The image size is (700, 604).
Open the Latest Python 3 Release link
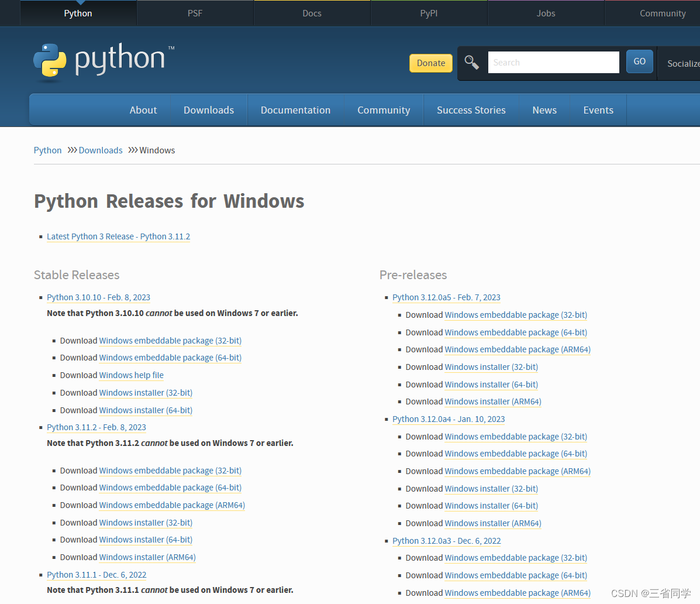coord(118,236)
